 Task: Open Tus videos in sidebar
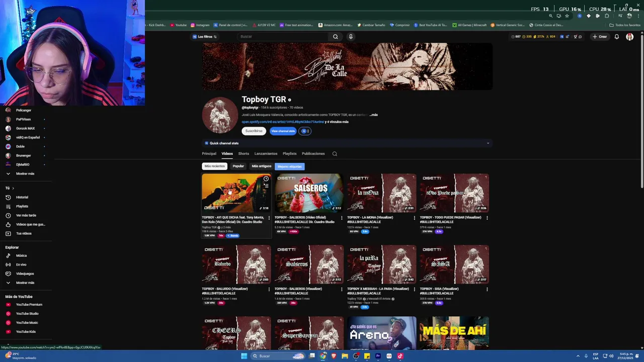(23, 233)
